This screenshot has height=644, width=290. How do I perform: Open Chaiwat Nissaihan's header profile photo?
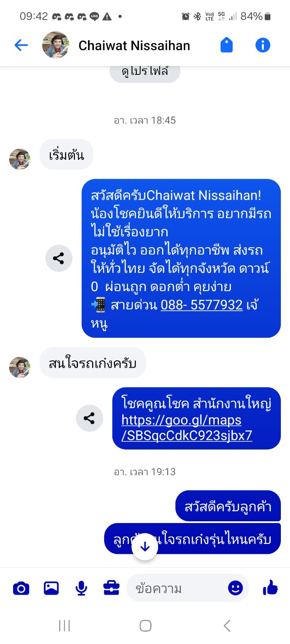tap(56, 45)
